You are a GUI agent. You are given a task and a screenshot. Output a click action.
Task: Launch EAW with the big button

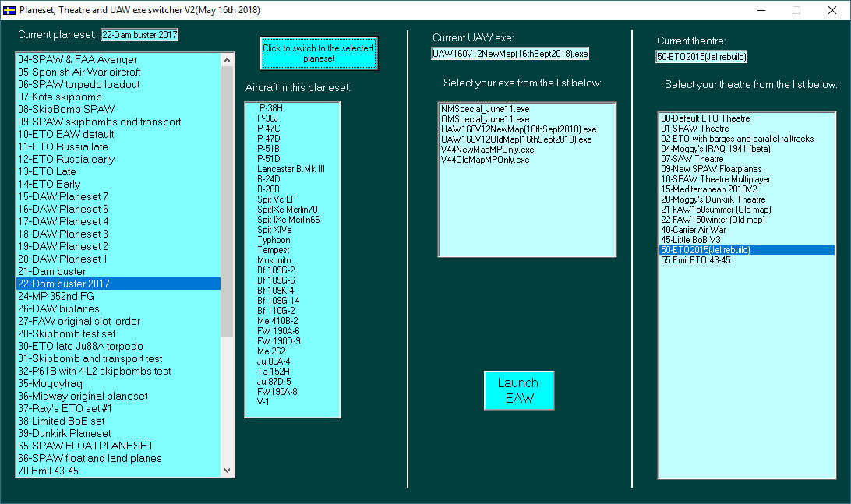coord(519,390)
